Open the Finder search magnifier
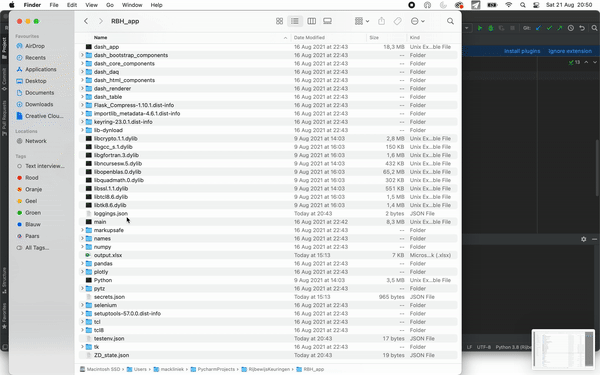Viewport: 600px width, 375px height. point(450,21)
